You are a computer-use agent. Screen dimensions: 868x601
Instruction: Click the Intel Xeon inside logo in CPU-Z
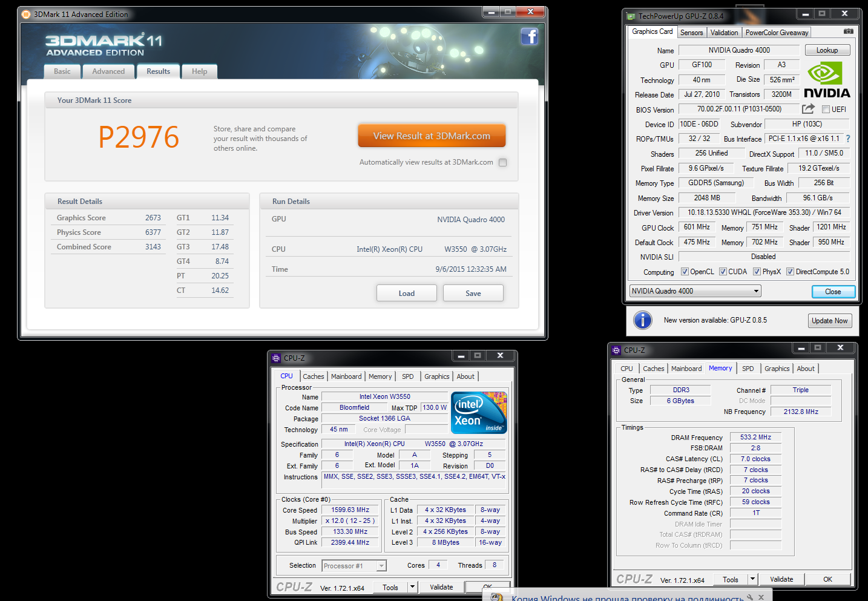[x=479, y=413]
